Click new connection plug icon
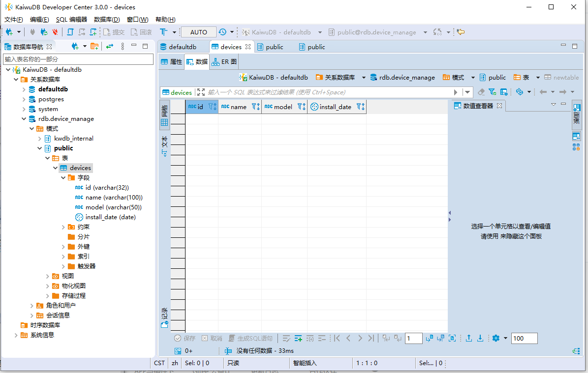The image size is (588, 373). click(9, 32)
